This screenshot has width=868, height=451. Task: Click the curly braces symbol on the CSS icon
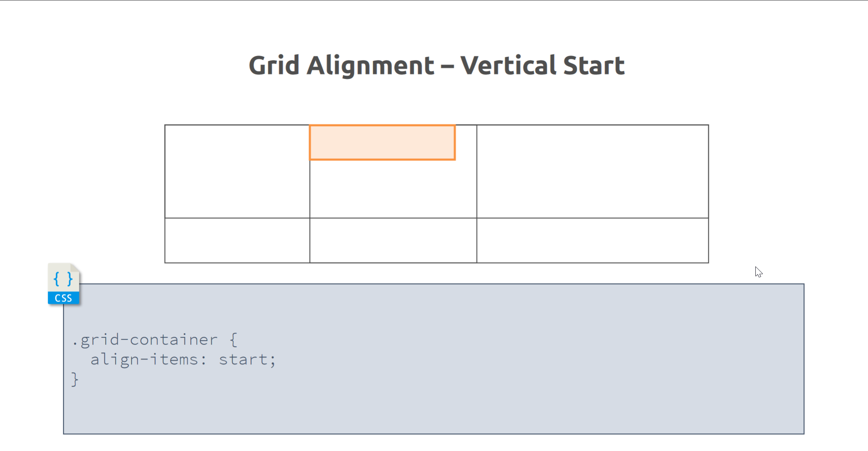63,279
